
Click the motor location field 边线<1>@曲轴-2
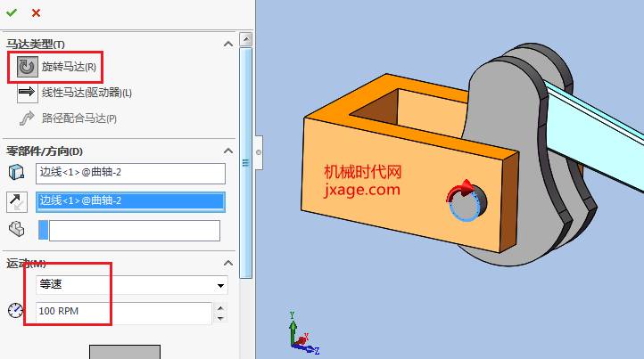point(130,173)
